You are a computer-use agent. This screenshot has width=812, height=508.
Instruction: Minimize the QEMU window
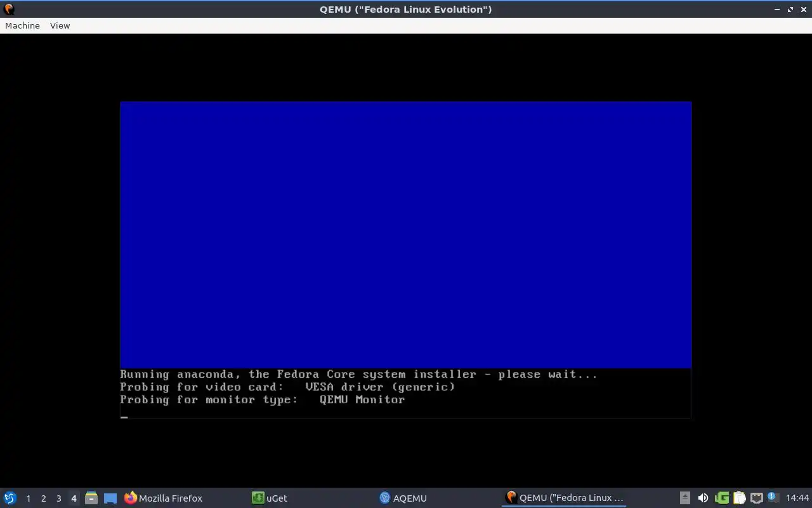777,10
